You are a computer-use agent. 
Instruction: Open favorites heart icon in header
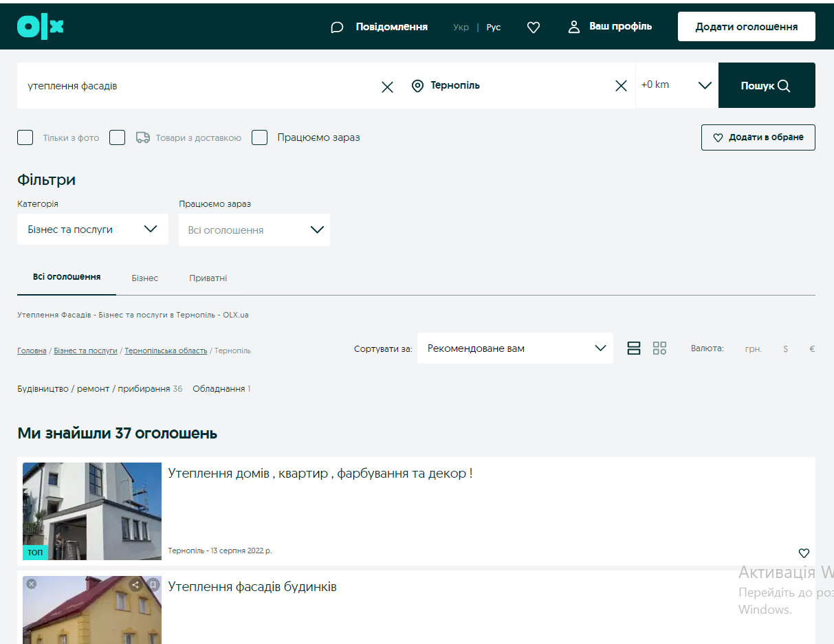(x=534, y=27)
